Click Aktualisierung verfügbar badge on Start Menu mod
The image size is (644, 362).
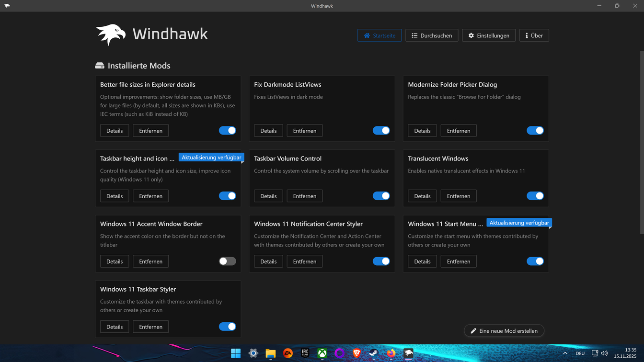point(519,223)
